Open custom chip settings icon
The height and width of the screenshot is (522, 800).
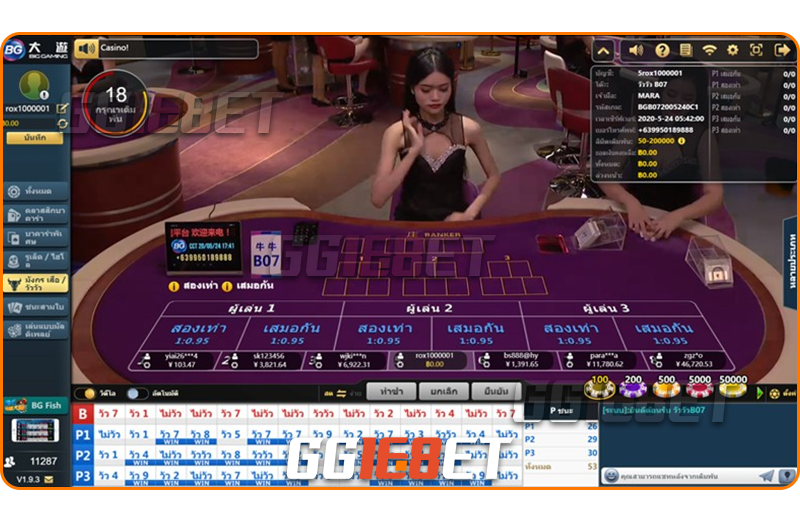(x=775, y=393)
